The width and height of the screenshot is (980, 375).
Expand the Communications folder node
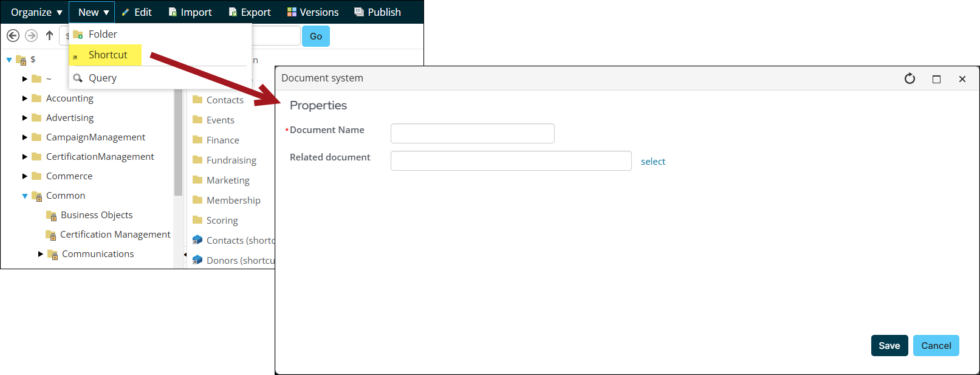point(41,254)
